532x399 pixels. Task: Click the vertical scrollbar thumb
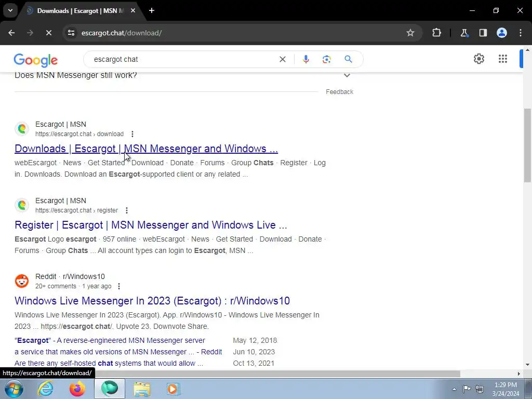[527, 145]
